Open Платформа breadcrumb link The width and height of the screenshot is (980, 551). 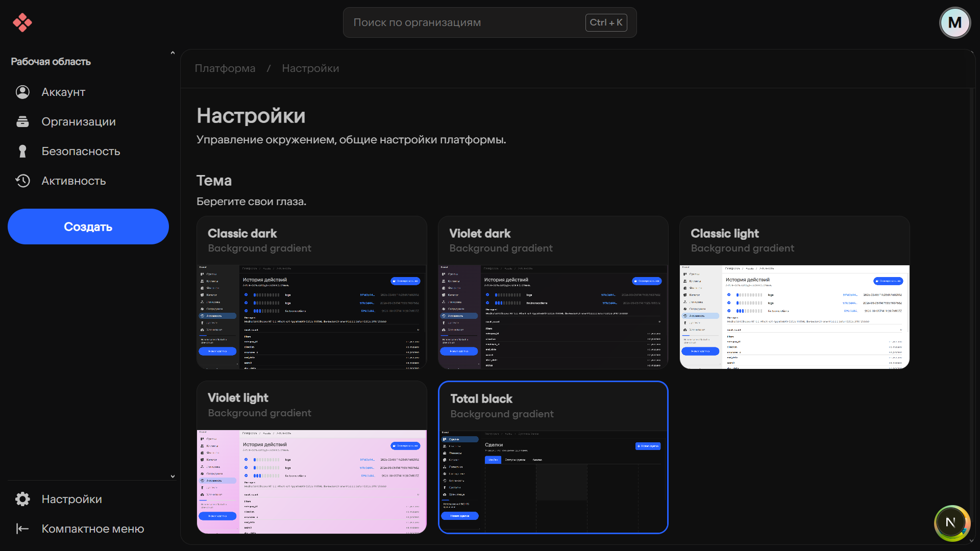coord(225,68)
